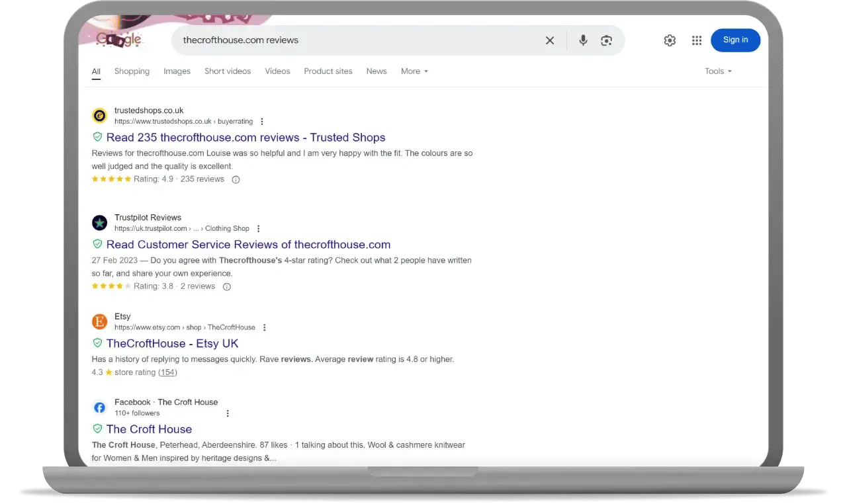The image size is (847, 504).
Task: Click the trustedshops.co.uk URL breadcrumb
Action: 183,122
